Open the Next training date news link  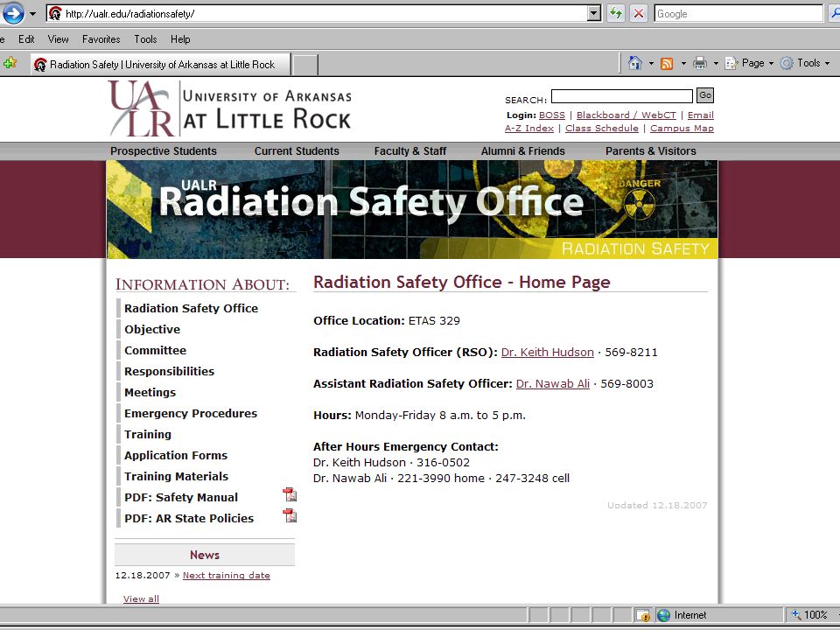pos(226,576)
